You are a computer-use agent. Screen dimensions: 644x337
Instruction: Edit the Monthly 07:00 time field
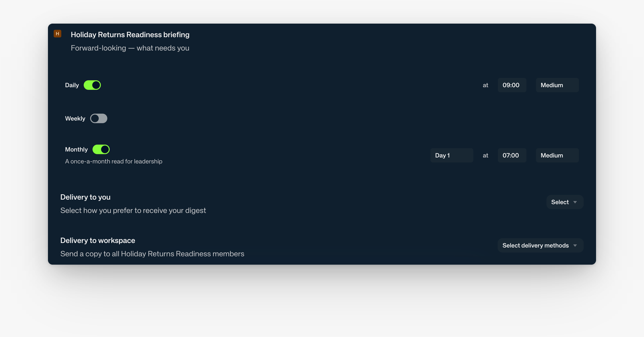[x=512, y=155]
